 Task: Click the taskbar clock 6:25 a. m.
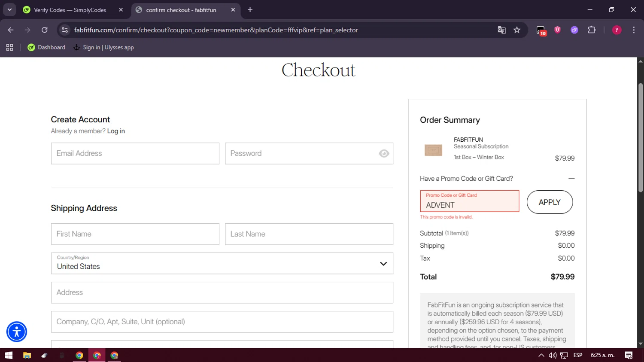click(x=602, y=355)
